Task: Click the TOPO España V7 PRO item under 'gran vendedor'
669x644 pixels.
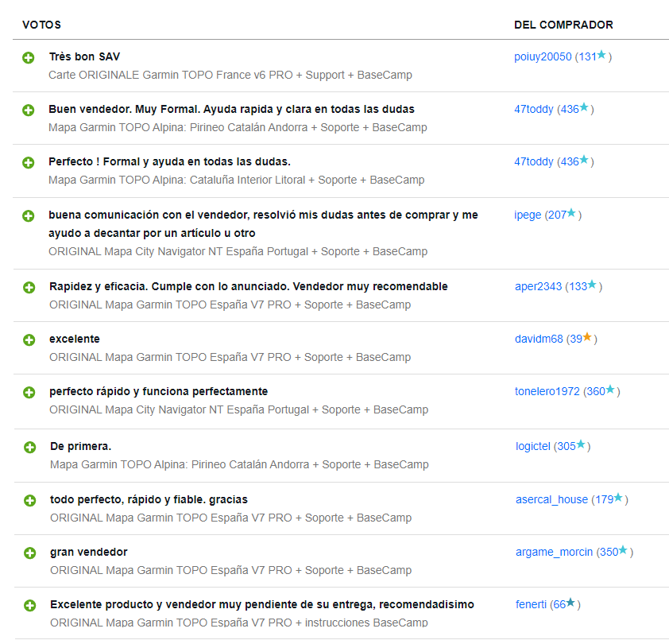Action: click(231, 571)
